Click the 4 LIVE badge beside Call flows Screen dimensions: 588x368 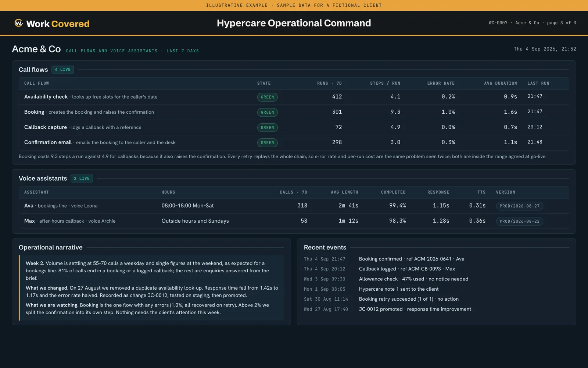pos(63,70)
